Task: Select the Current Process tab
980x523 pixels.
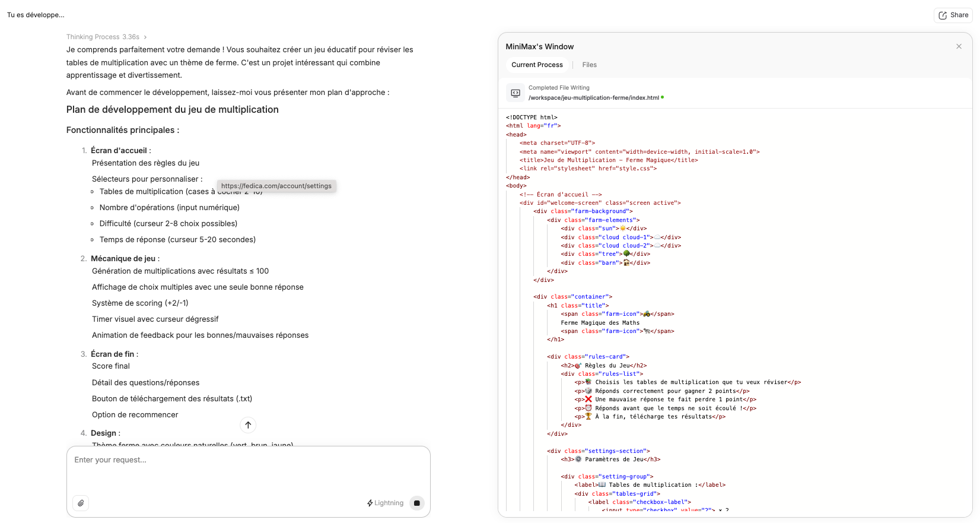Action: point(537,65)
